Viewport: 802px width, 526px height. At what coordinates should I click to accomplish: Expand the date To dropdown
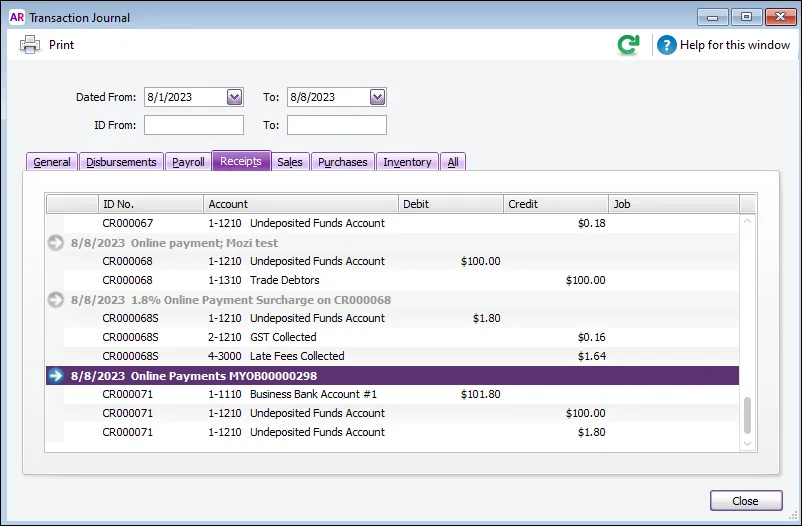pos(377,97)
